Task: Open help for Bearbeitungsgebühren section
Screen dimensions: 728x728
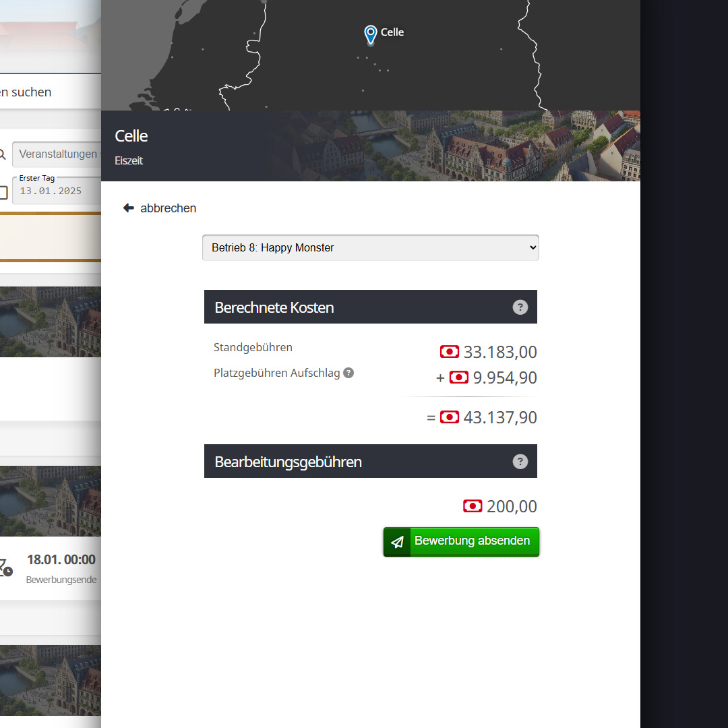Action: click(520, 462)
